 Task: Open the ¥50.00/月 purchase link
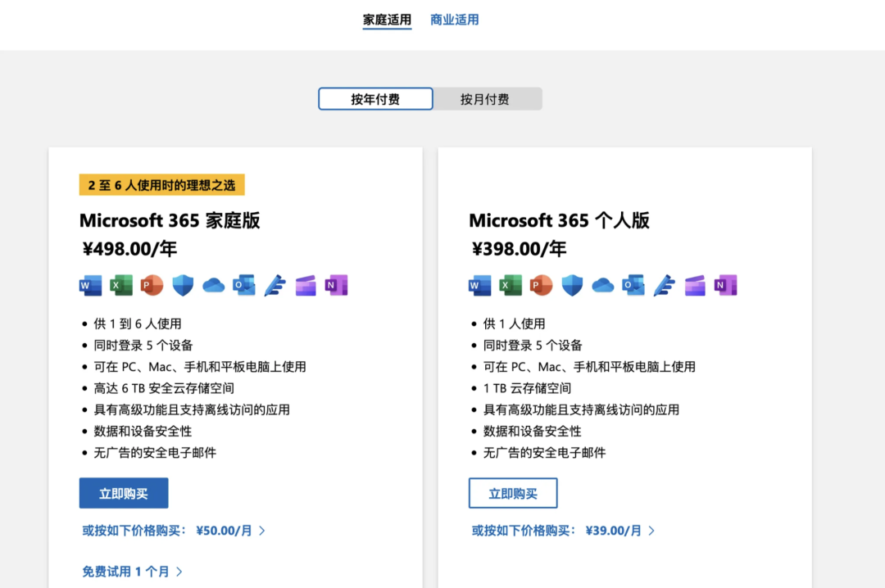(x=173, y=531)
